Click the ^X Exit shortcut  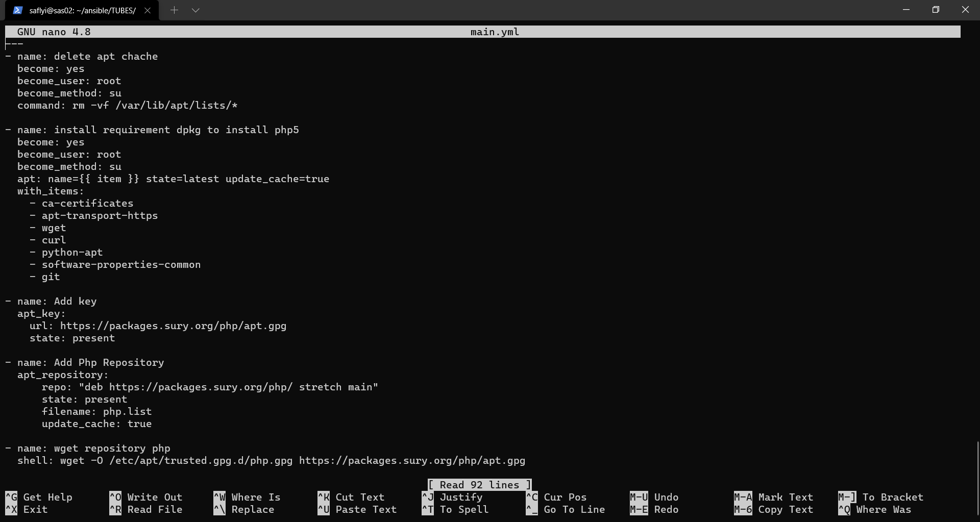27,509
